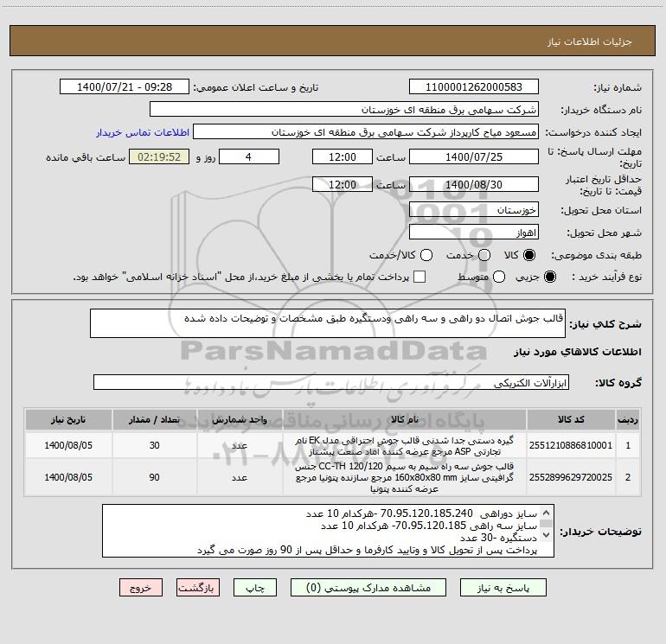Click the خروج exit button

tap(141, 588)
